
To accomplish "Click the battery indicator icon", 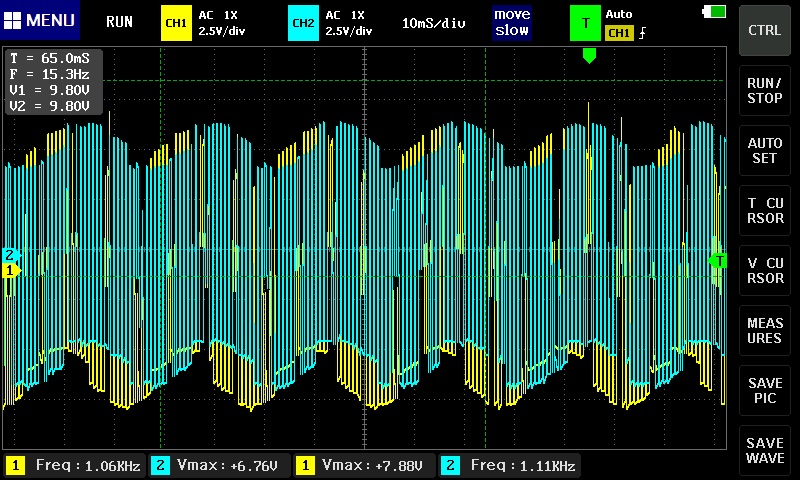I will click(716, 12).
